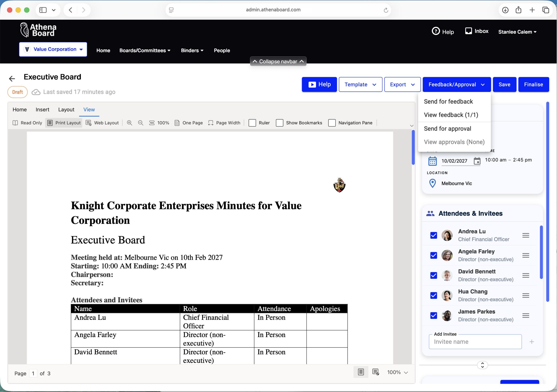557x392 pixels.
Task: Click the Safari downloads icon
Action: tap(505, 10)
